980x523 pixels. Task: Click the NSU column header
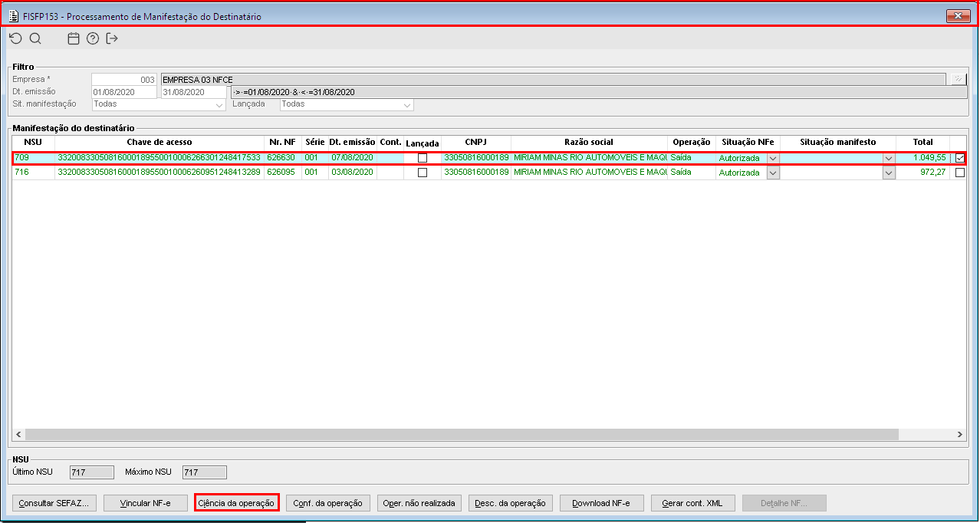tap(33, 143)
